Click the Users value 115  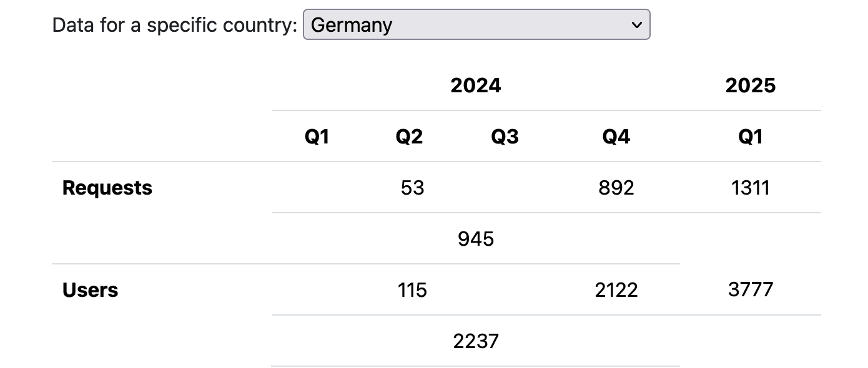pyautogui.click(x=412, y=290)
